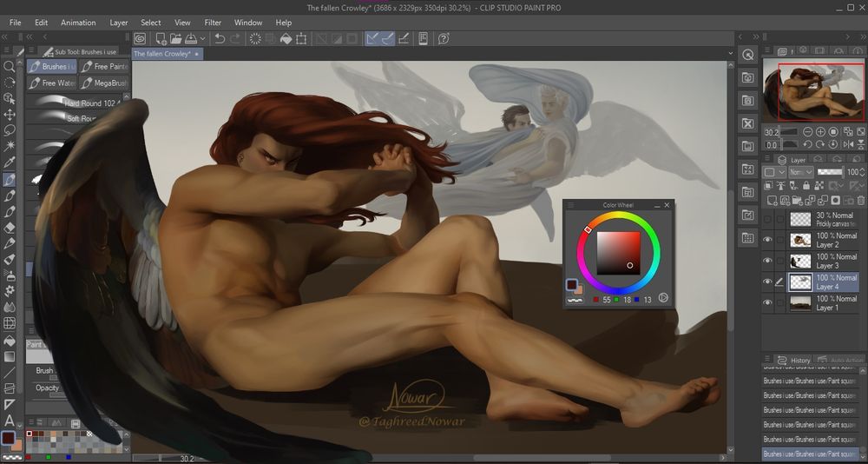This screenshot has width=868, height=464.
Task: Switch to Free Painter brush tab
Action: [104, 66]
